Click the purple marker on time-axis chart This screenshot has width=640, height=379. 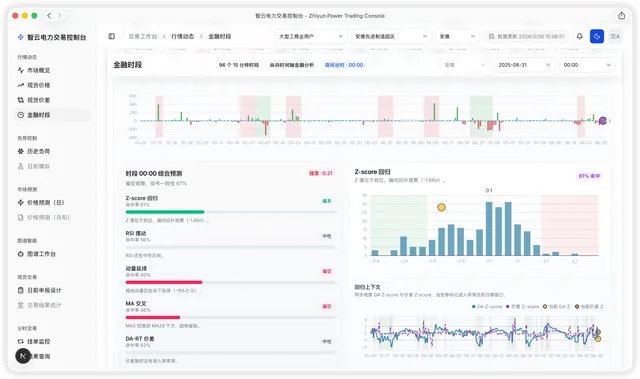coord(603,120)
